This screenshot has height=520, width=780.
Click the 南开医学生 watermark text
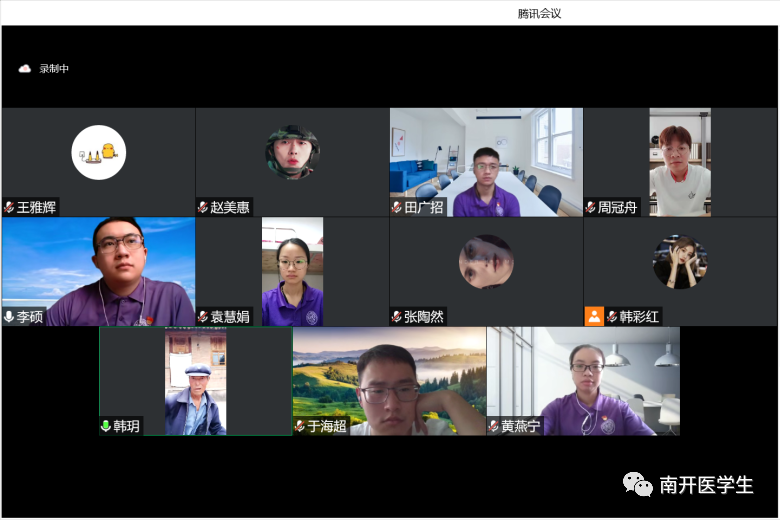click(706, 486)
